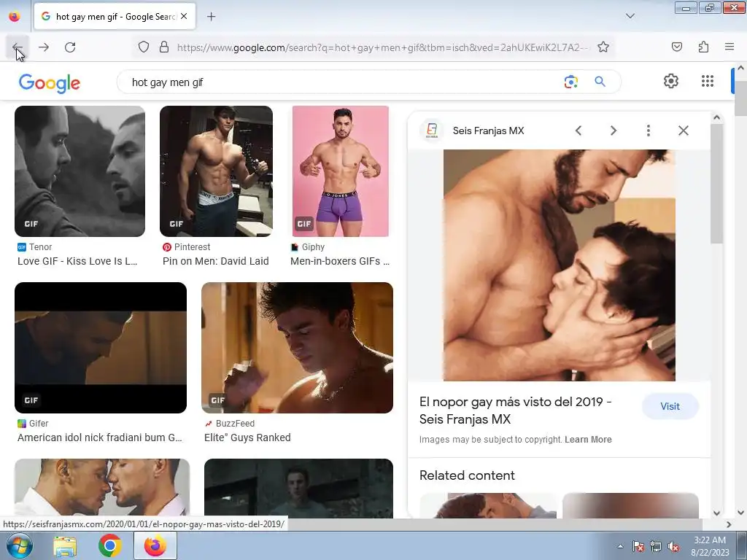Click the network tray icon
Image resolution: width=747 pixels, height=560 pixels.
pyautogui.click(x=656, y=547)
